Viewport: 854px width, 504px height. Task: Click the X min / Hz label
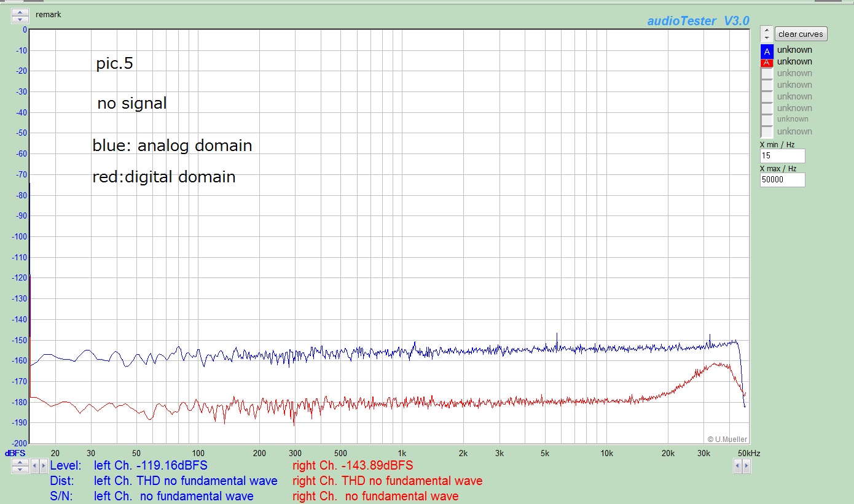[777, 144]
